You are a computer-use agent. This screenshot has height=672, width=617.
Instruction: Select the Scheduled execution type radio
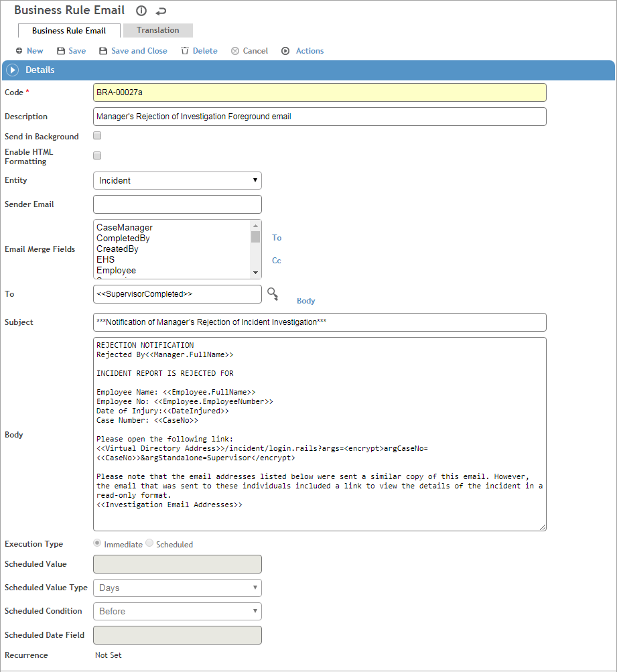click(x=149, y=543)
